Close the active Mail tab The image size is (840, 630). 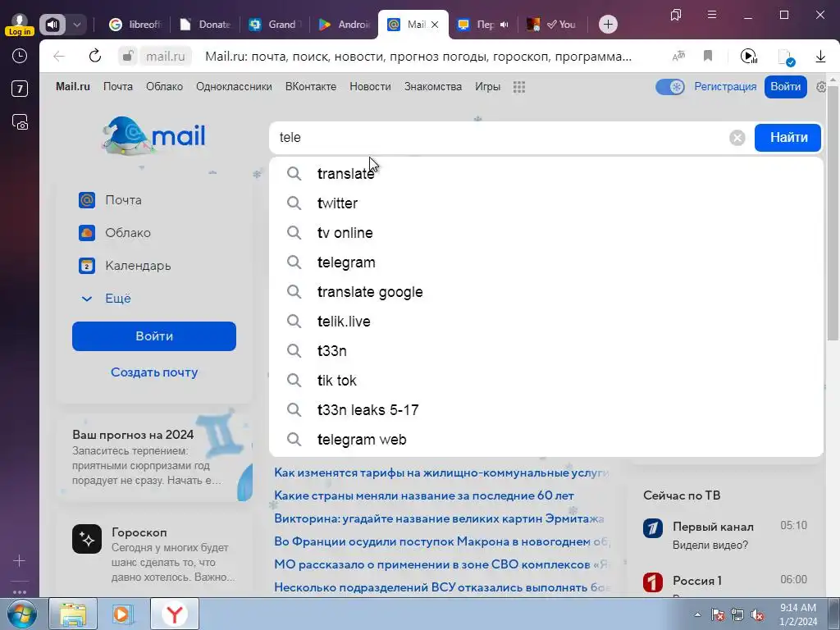click(x=435, y=25)
